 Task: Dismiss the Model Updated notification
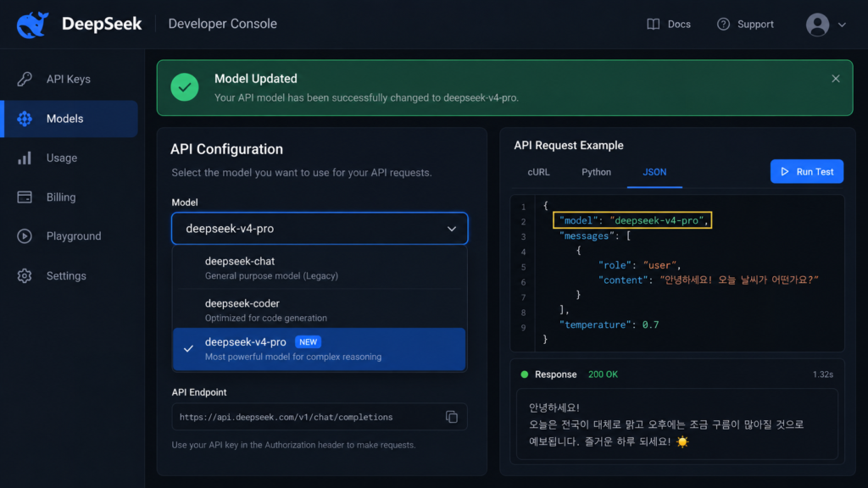point(835,79)
